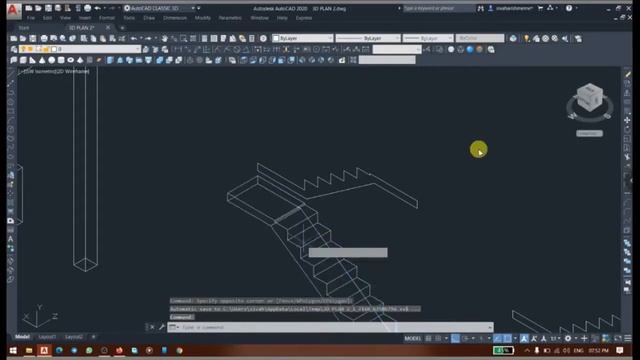Viewport: 640px width, 360px height.
Task: Click the ViewCube in the viewport
Action: tap(590, 98)
